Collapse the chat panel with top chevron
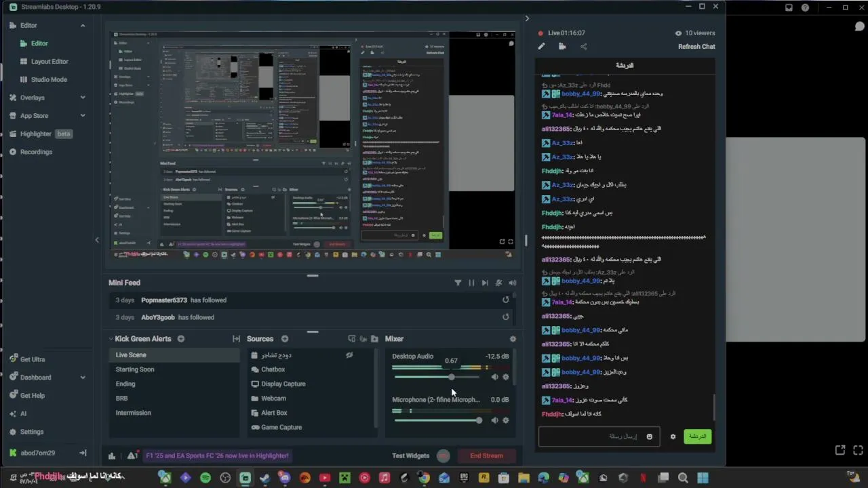This screenshot has height=488, width=868. [527, 18]
